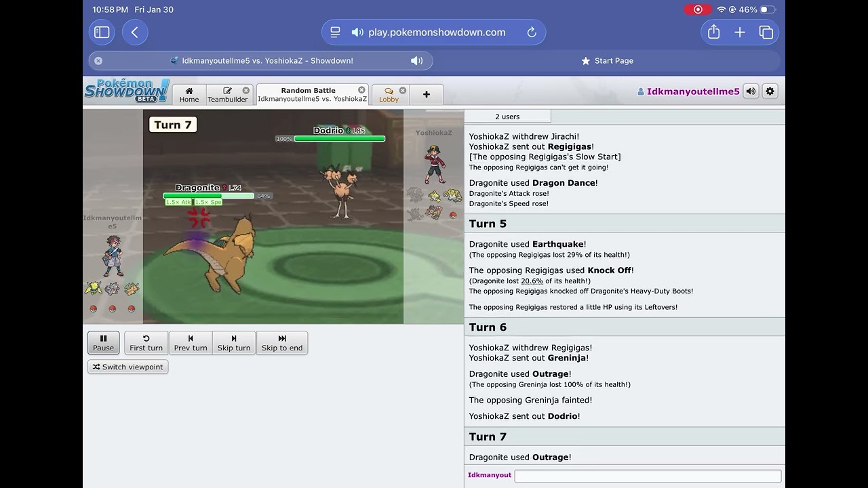Image resolution: width=868 pixels, height=488 pixels.
Task: Click the Dragonite HP bar
Action: coord(209,196)
